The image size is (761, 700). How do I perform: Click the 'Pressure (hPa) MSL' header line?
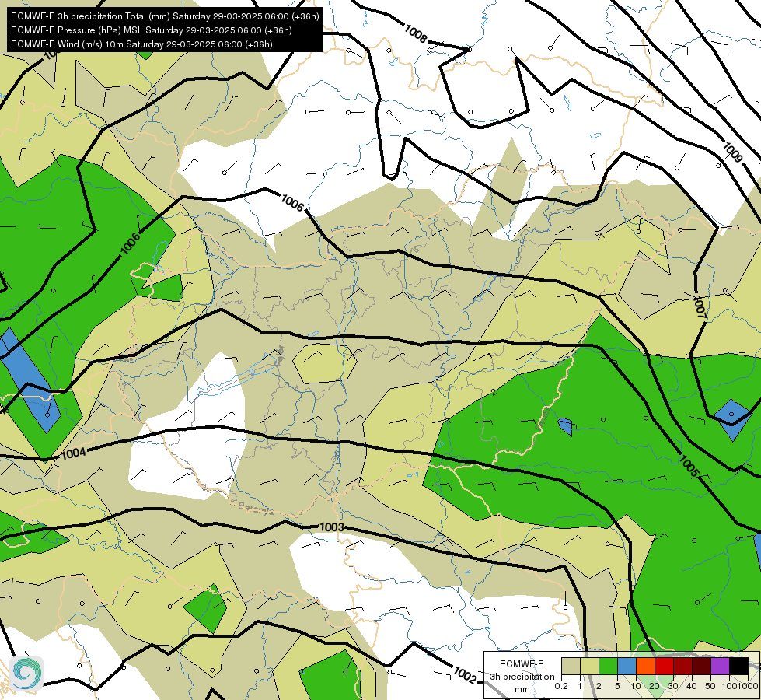[x=152, y=30]
